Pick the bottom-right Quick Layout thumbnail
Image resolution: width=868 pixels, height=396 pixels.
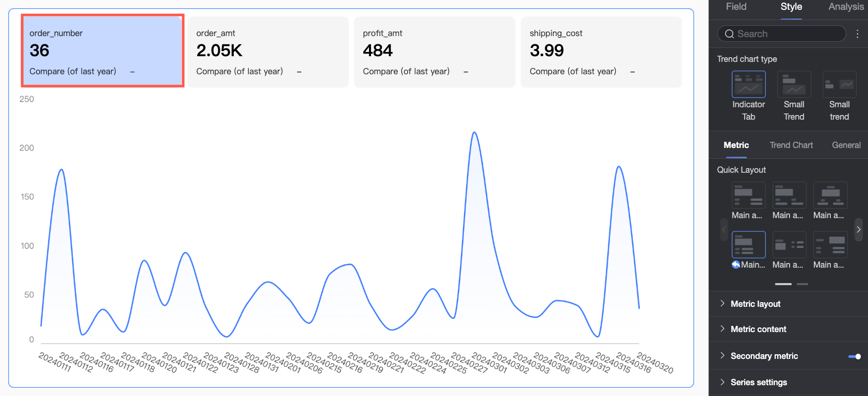click(x=830, y=244)
